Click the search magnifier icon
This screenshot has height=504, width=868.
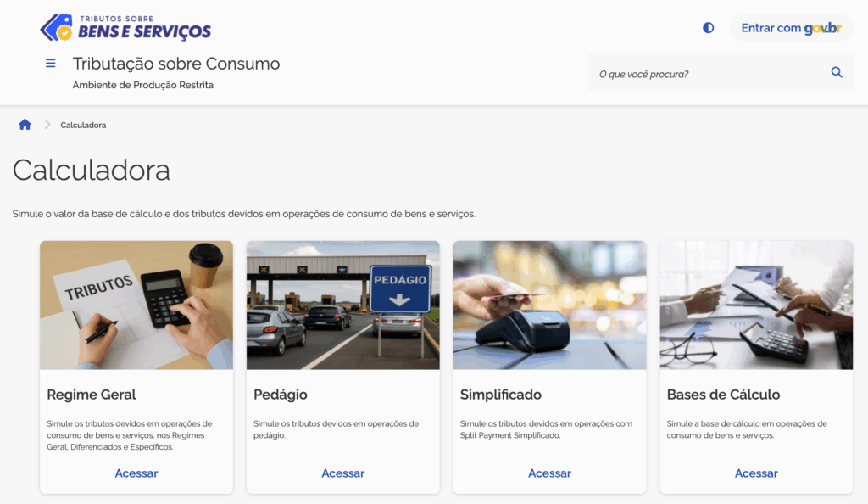click(x=837, y=73)
